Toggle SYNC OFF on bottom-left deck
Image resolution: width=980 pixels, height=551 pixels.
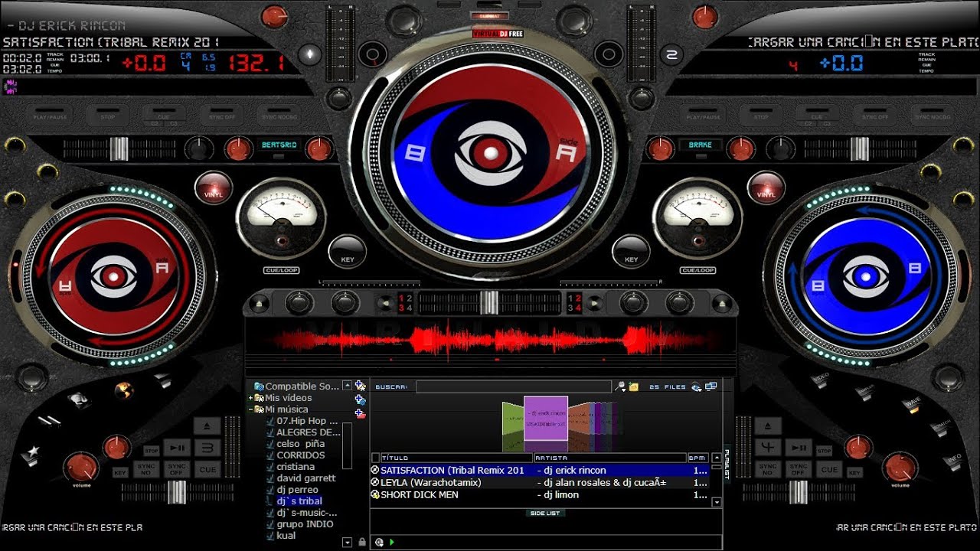point(177,469)
